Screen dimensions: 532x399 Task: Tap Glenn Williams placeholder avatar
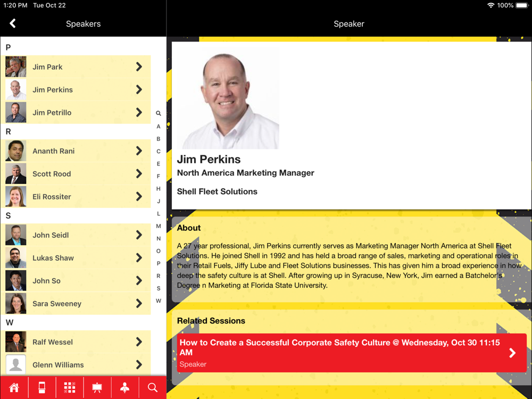[15, 365]
